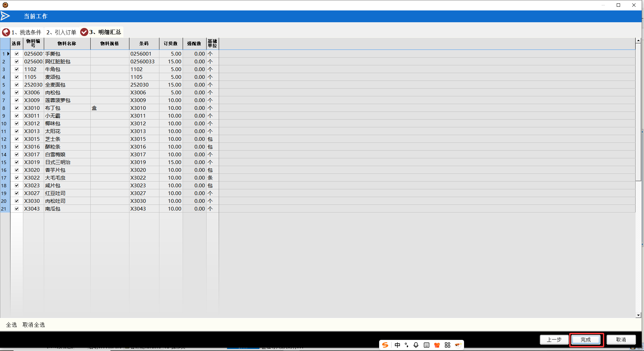Click the 肉松包 name cell

point(67,92)
